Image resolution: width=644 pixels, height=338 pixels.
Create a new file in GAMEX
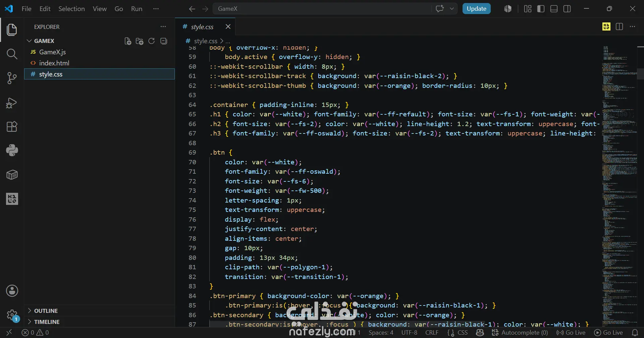coord(127,41)
